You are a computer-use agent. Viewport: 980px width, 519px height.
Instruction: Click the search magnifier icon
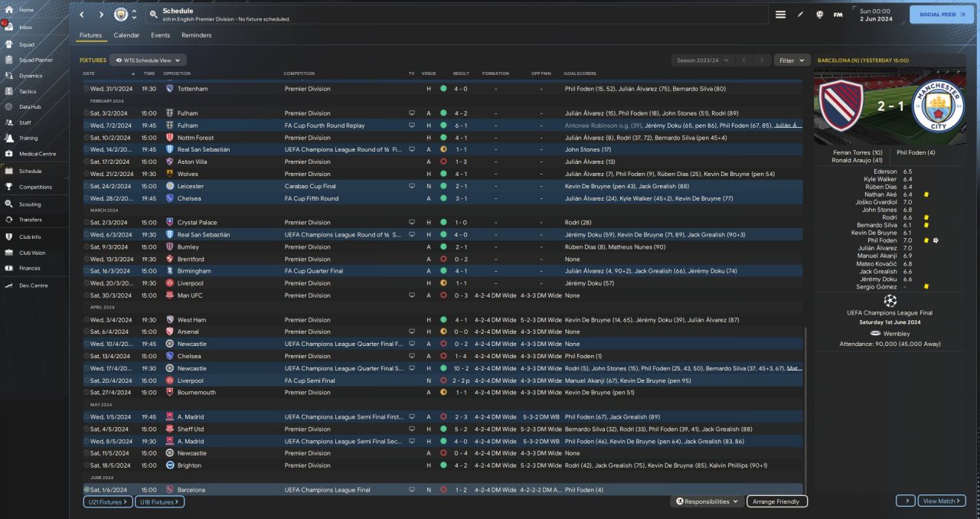click(154, 15)
